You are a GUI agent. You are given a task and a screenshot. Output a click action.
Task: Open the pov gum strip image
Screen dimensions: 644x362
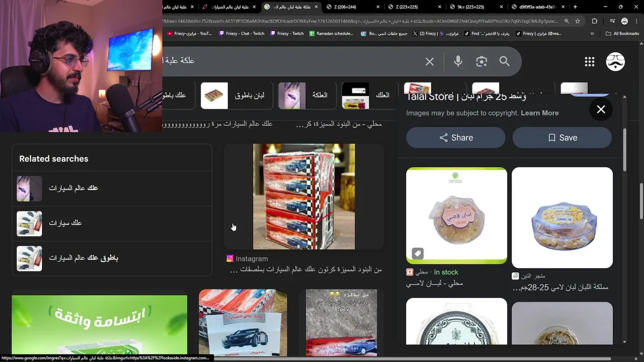click(341, 323)
